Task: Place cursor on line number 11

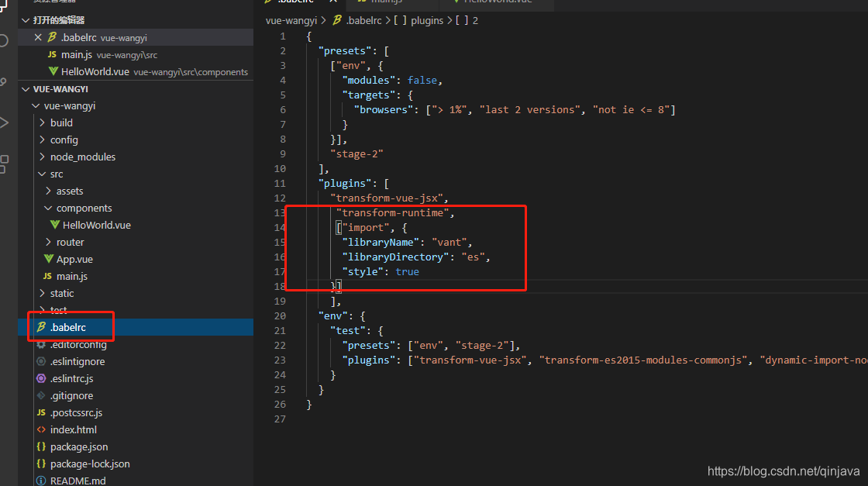Action: click(x=280, y=183)
